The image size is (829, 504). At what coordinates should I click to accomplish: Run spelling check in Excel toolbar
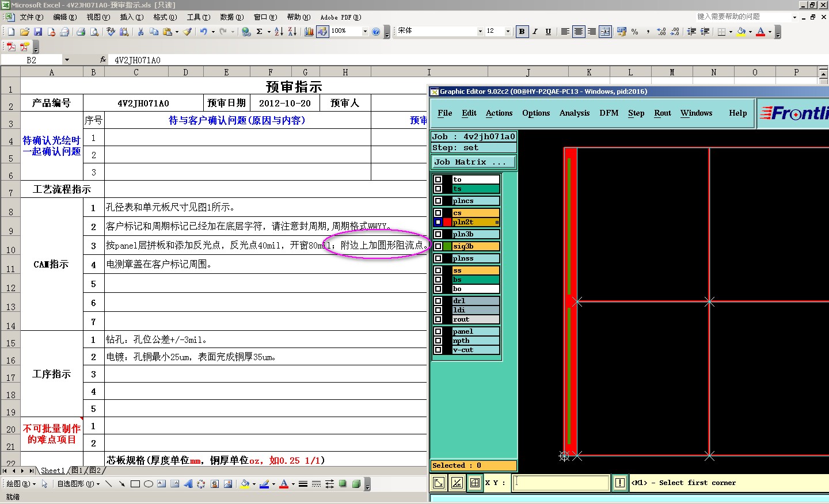click(x=111, y=32)
